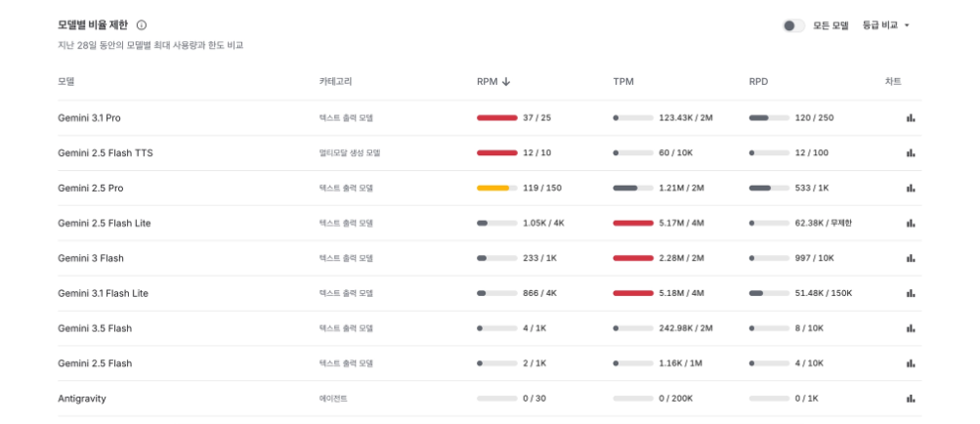Click the 242.98K / 2M TPM value

click(x=686, y=327)
